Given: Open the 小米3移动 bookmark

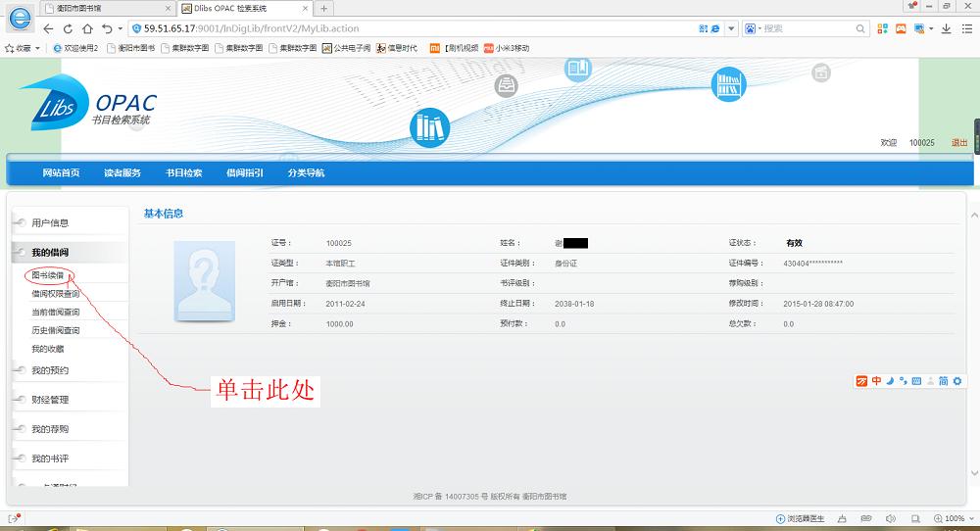Looking at the screenshot, I should [x=507, y=48].
